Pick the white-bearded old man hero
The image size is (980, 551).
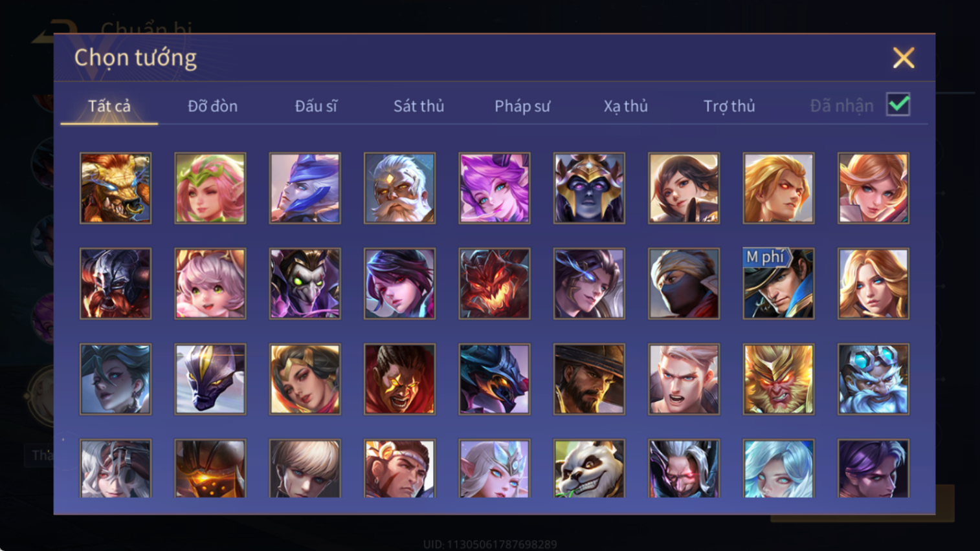pyautogui.click(x=399, y=188)
